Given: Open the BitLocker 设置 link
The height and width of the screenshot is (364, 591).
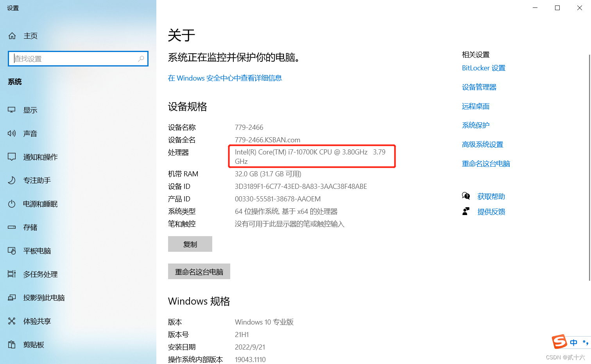Looking at the screenshot, I should coord(484,68).
